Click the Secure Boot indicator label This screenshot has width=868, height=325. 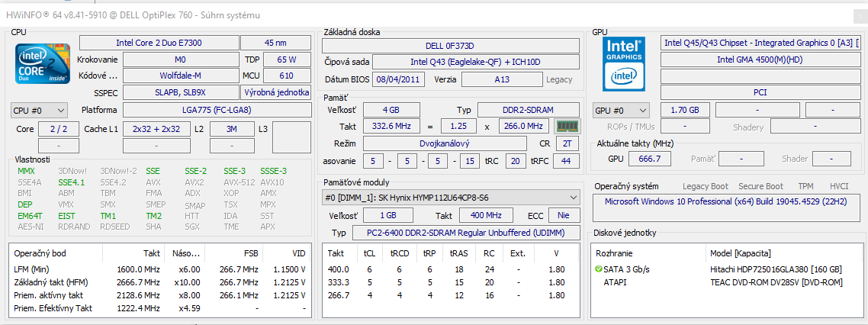(760, 186)
